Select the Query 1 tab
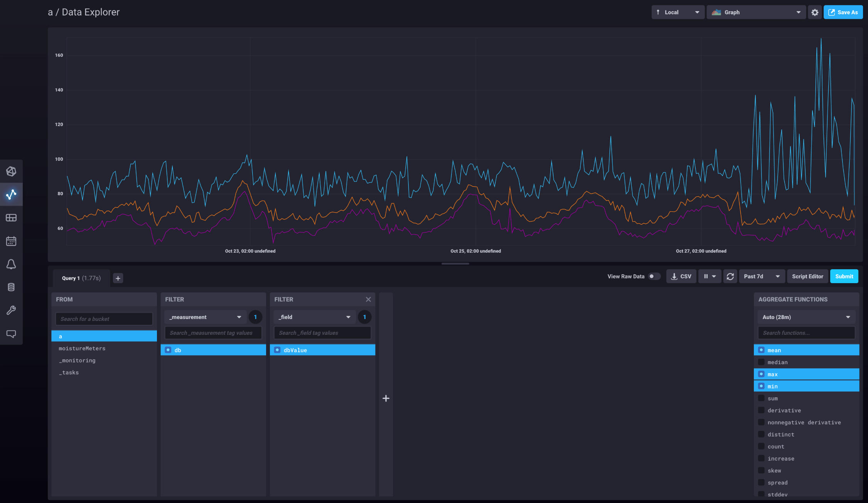 (x=81, y=278)
